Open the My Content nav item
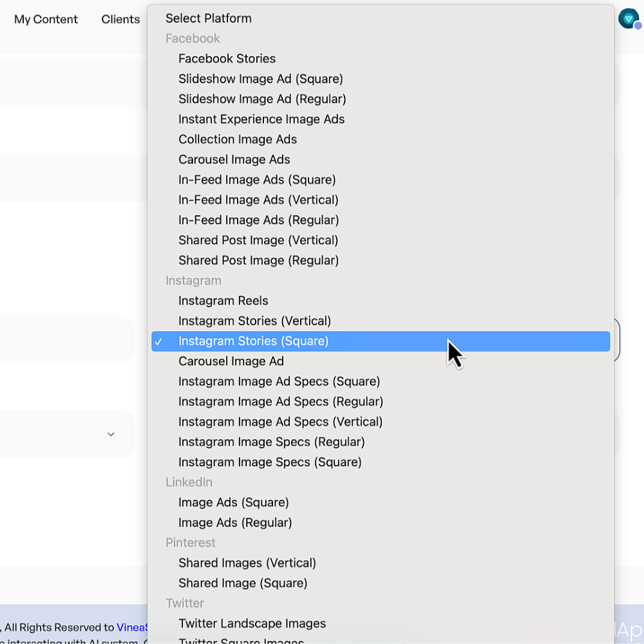 (x=46, y=19)
